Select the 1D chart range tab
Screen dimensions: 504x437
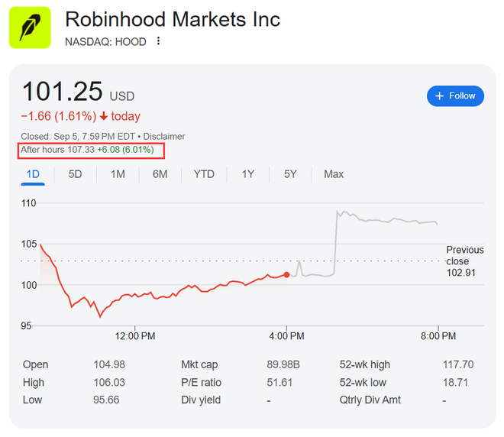[33, 174]
